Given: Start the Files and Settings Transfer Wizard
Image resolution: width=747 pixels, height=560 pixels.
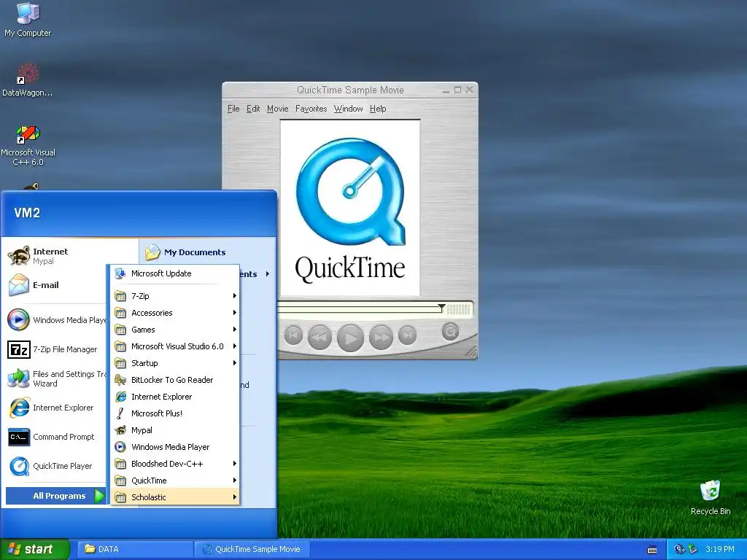Looking at the screenshot, I should 56,378.
